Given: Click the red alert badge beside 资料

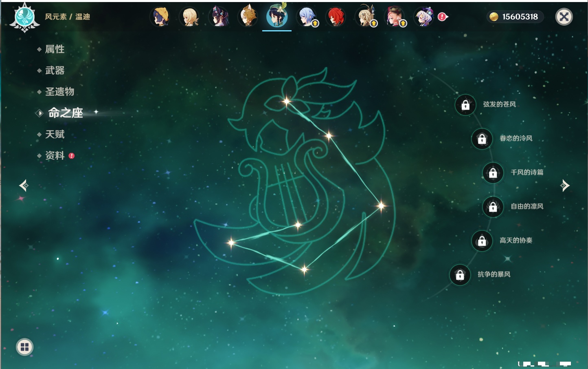Looking at the screenshot, I should pyautogui.click(x=72, y=156).
